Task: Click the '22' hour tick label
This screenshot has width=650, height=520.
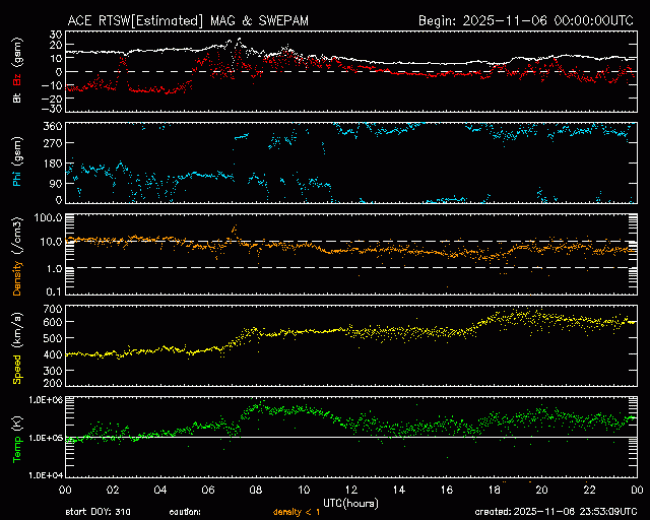Action: 589,490
